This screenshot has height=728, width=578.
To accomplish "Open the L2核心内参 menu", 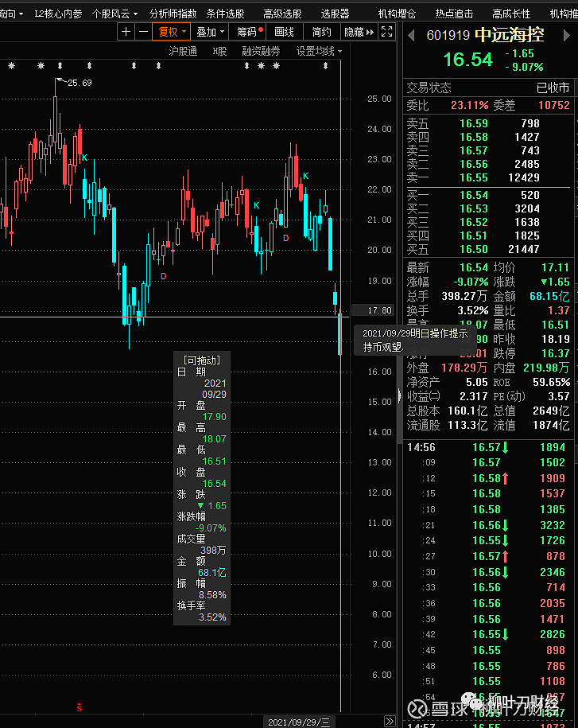I will click(58, 14).
